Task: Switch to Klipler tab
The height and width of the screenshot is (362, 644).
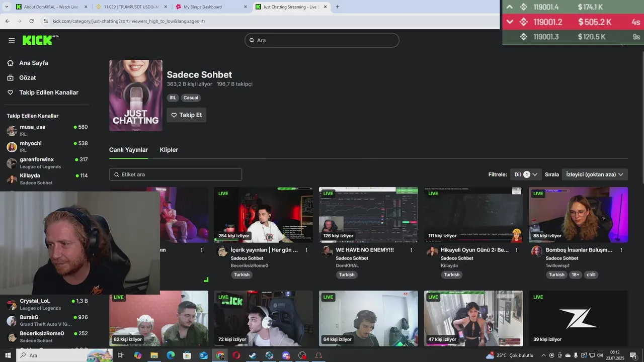Action: click(169, 150)
